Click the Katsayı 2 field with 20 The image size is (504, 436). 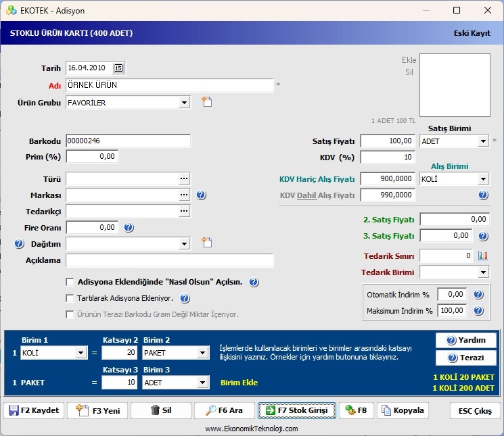(x=120, y=353)
